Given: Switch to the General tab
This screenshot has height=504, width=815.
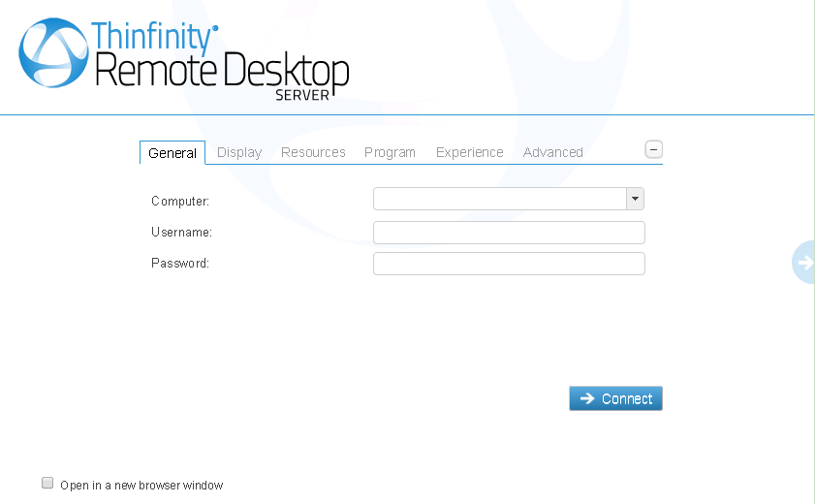Looking at the screenshot, I should [172, 153].
